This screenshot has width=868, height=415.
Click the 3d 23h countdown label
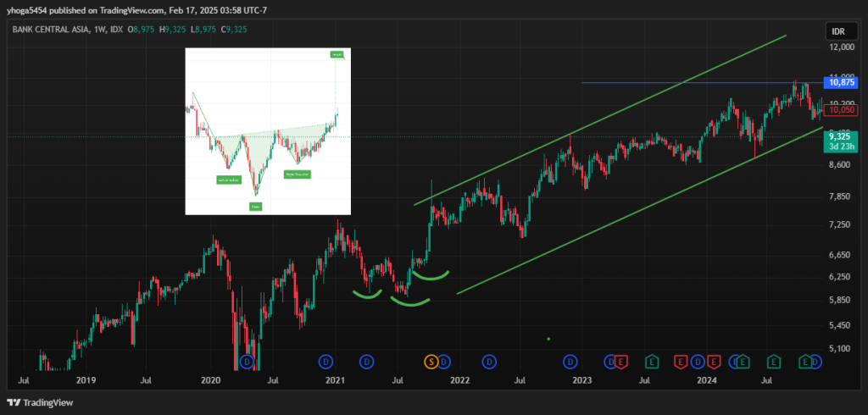(x=840, y=146)
